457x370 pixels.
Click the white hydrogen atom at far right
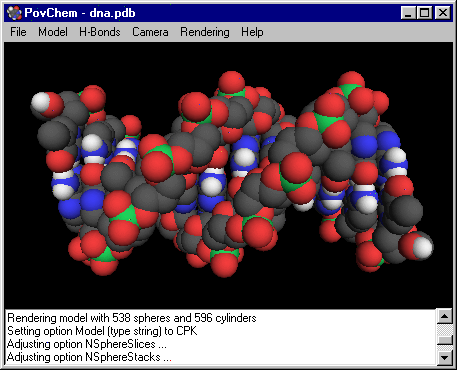(423, 248)
